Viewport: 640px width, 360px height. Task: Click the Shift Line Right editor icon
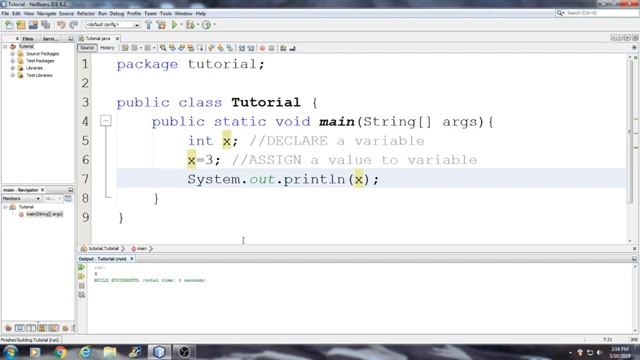click(x=251, y=48)
